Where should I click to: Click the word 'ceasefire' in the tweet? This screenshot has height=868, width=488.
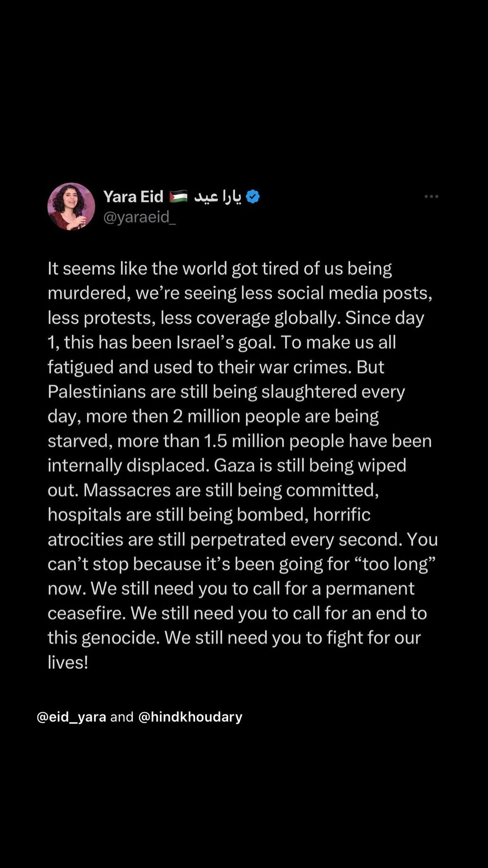point(87,613)
